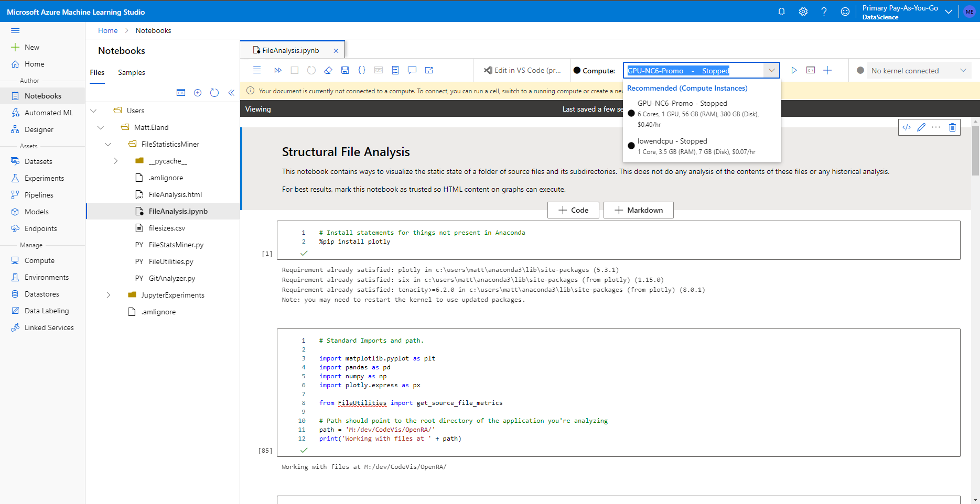Refresh the file explorer list
The height and width of the screenshot is (504, 980).
click(x=214, y=93)
